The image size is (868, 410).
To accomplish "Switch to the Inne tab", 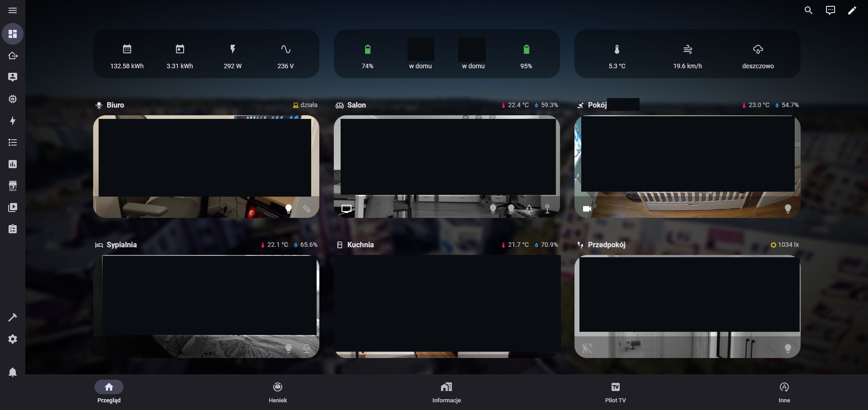I will click(x=784, y=392).
